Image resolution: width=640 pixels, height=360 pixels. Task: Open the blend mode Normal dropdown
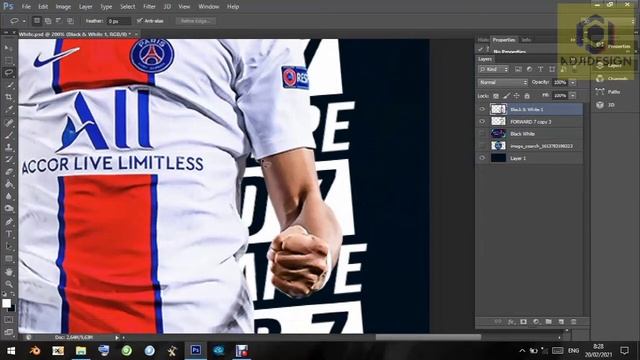(503, 82)
